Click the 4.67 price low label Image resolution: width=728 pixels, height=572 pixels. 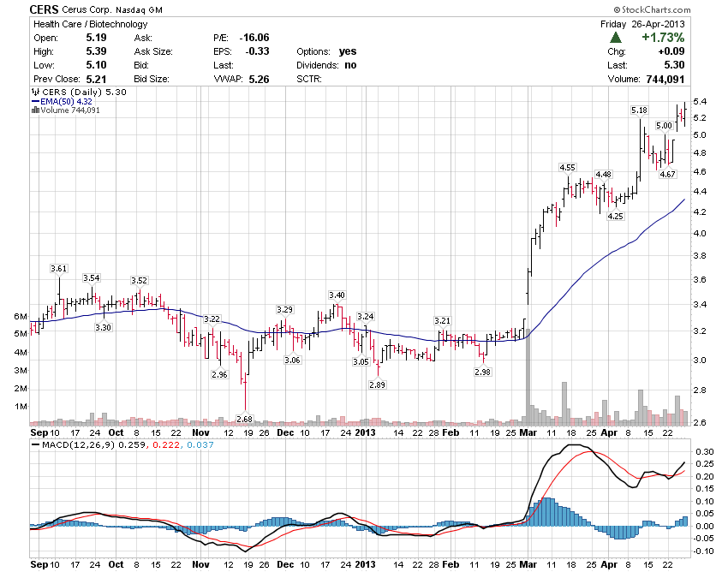(x=668, y=174)
